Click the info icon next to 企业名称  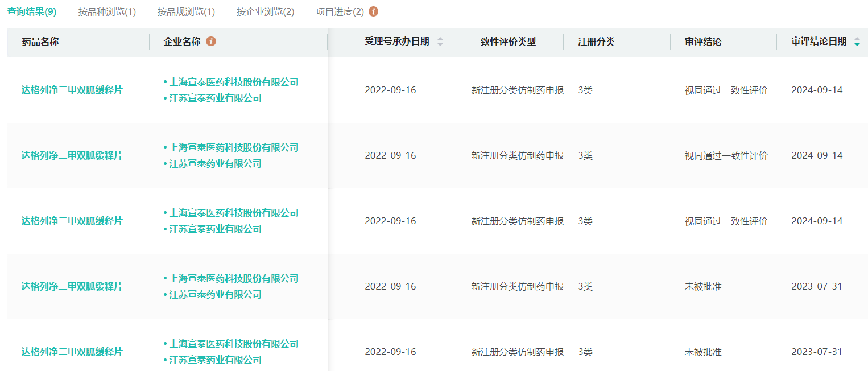pyautogui.click(x=211, y=42)
